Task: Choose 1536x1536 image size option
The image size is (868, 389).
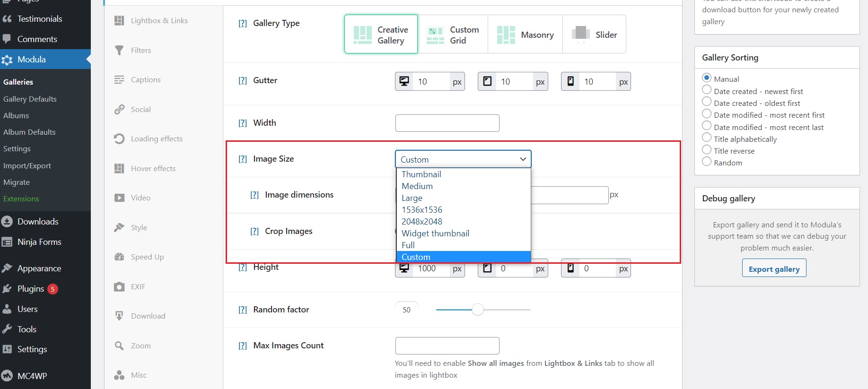Action: 463,210
